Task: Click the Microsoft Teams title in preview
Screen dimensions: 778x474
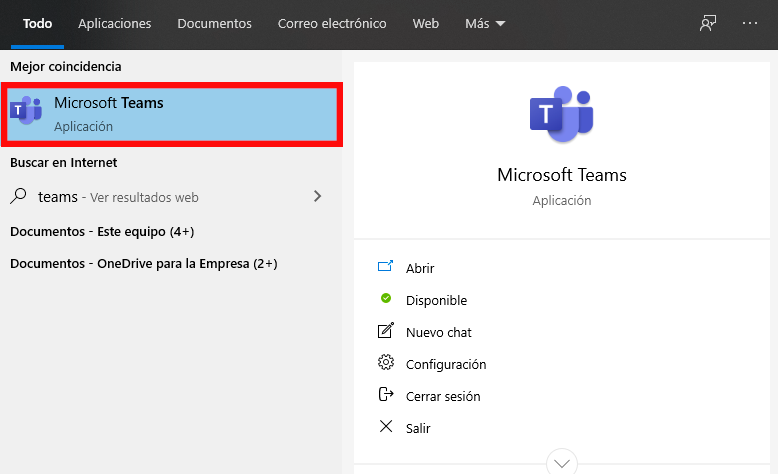Action: pyautogui.click(x=562, y=175)
